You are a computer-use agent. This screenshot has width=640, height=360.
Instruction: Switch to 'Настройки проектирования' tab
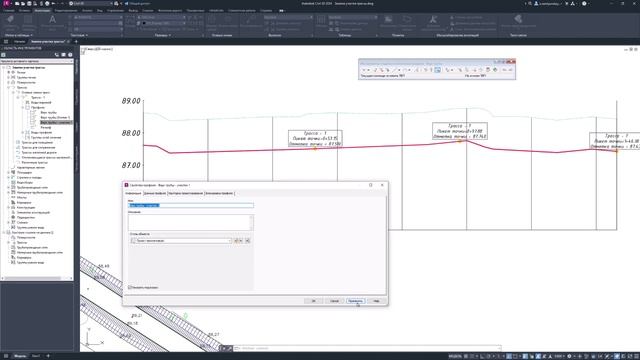click(185, 193)
